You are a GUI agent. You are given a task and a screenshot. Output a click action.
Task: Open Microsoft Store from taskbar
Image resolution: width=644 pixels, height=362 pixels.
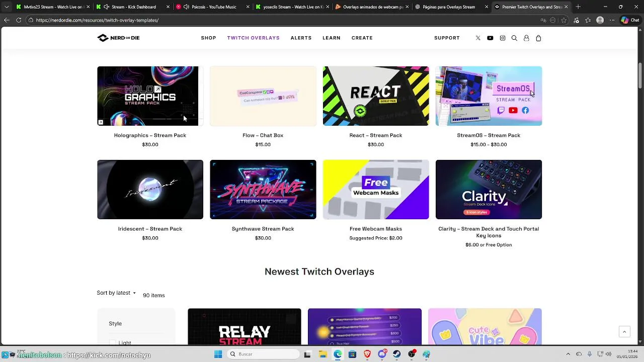coord(352,354)
